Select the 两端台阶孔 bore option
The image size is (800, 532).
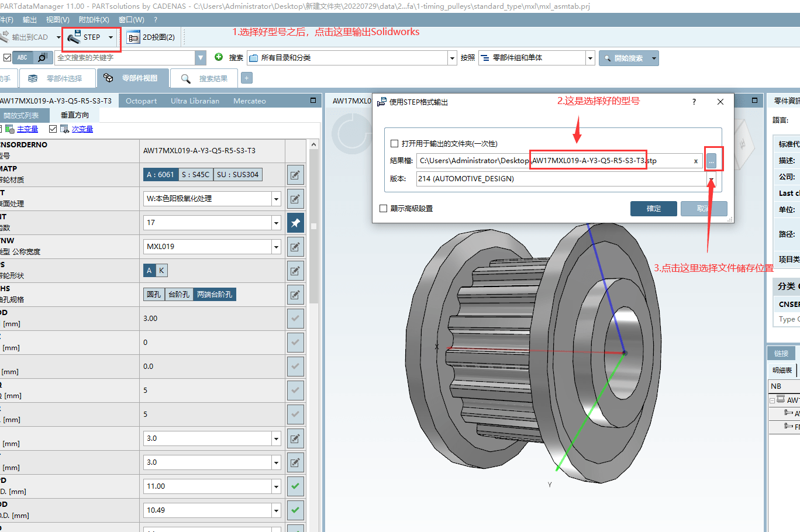point(215,294)
